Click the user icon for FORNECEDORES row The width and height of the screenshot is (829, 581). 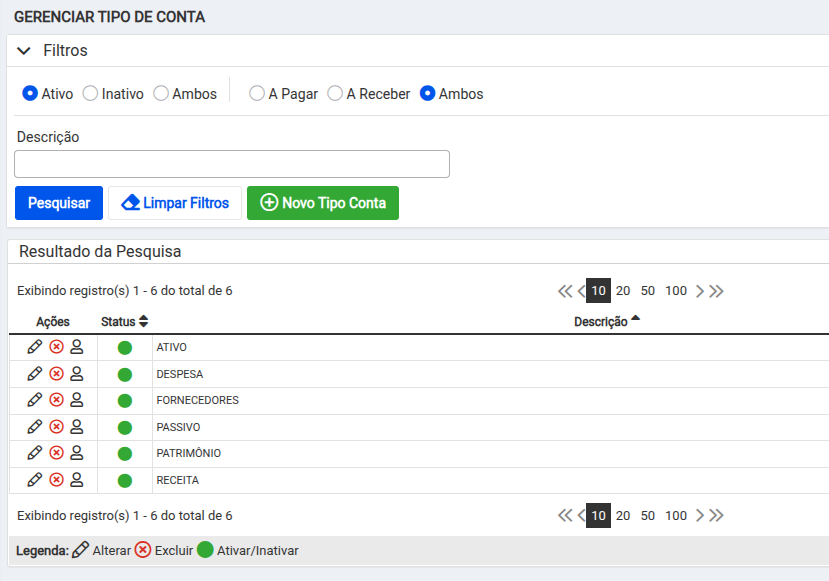(76, 400)
